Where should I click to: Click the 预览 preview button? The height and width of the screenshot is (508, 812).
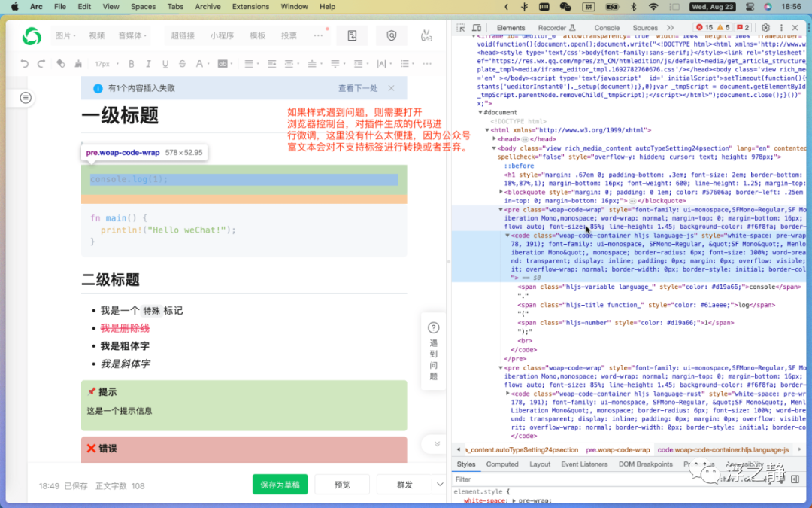coord(342,485)
